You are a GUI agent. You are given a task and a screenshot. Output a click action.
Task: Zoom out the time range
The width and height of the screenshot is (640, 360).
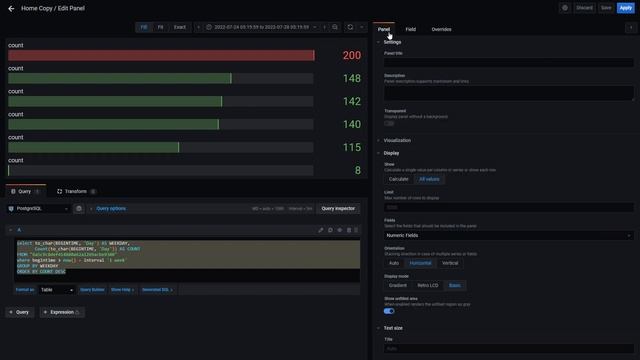point(335,27)
